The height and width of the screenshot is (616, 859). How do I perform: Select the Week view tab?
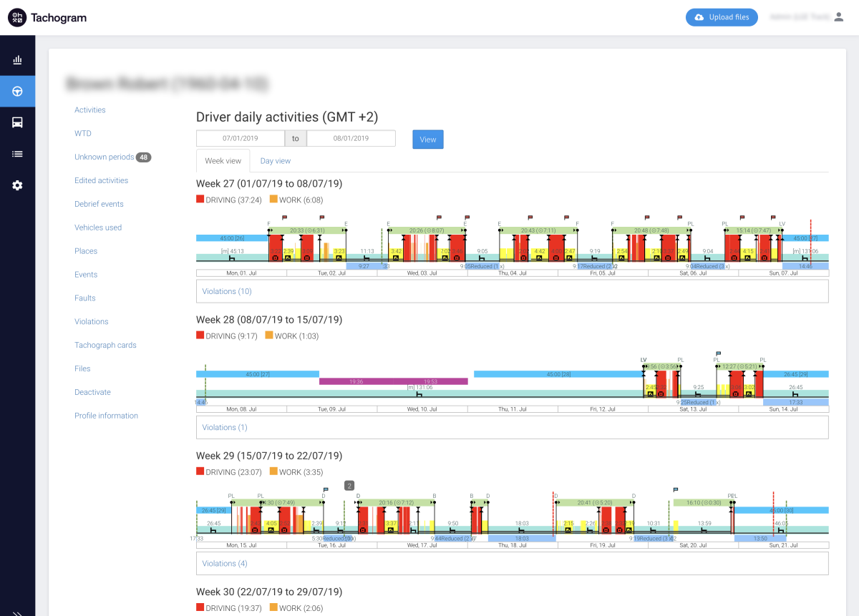coord(223,161)
